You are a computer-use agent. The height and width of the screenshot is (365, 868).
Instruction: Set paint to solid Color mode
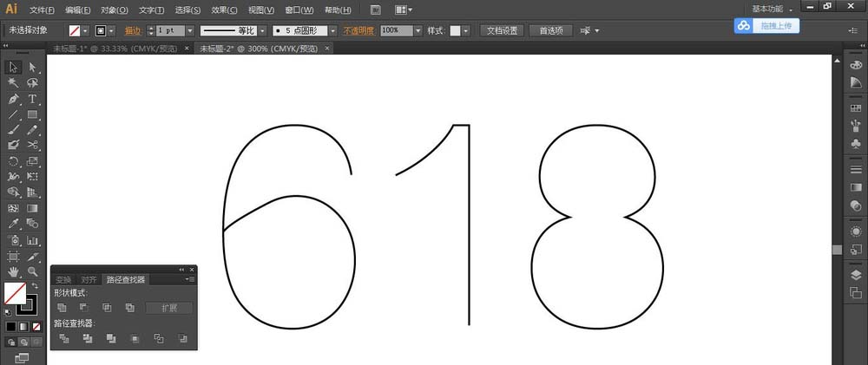pos(11,327)
